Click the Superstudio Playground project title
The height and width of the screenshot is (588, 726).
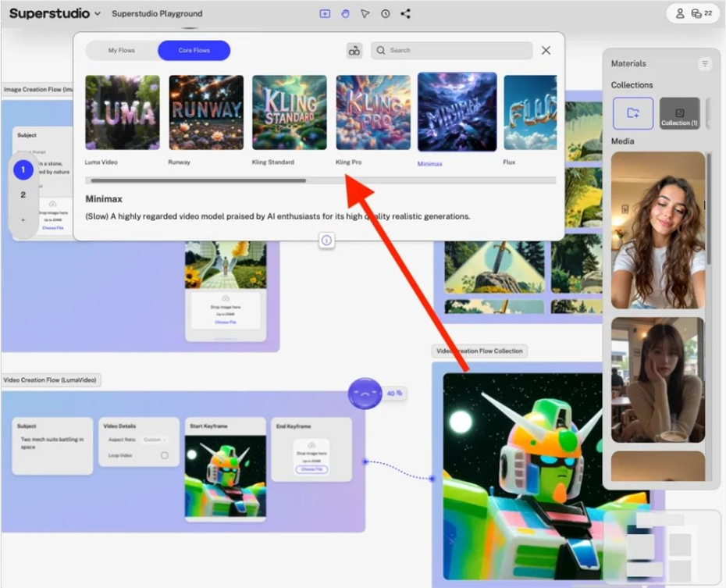point(157,13)
